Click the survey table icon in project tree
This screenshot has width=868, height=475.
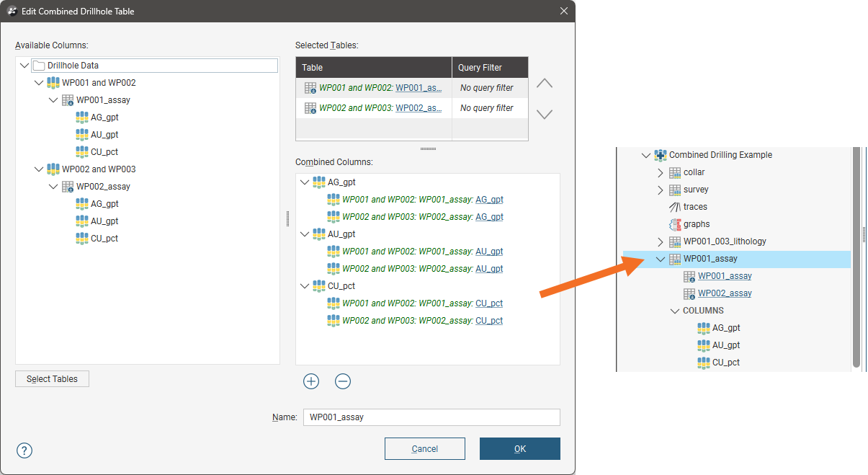[675, 190]
